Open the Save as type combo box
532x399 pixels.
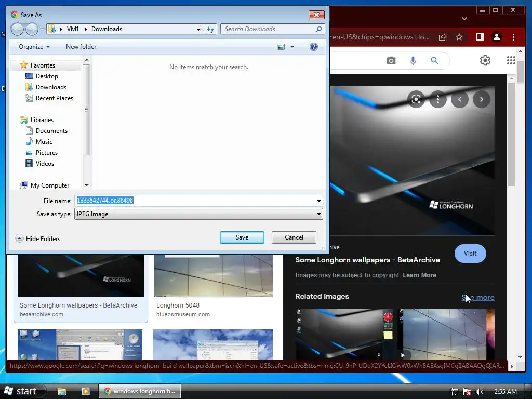(198, 214)
